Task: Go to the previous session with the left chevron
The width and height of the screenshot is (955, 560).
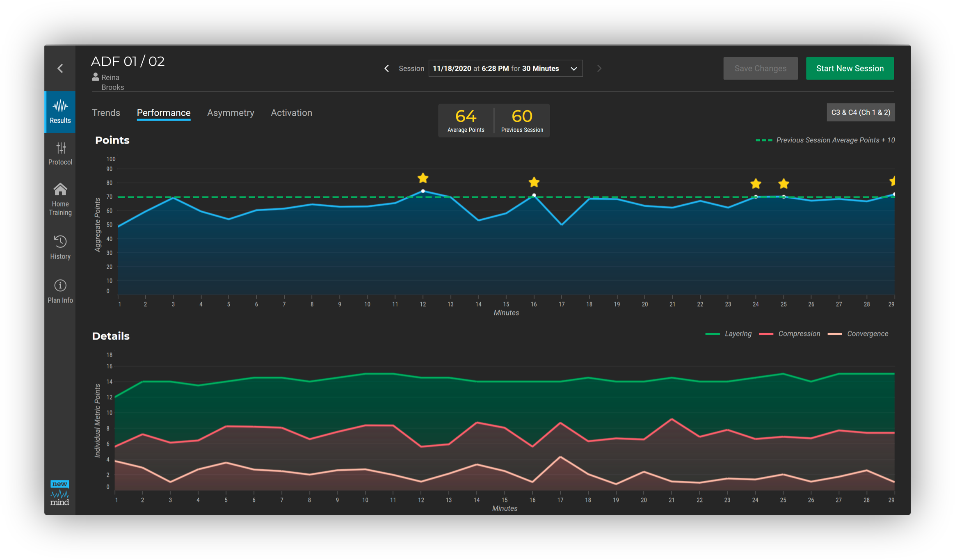Action: pos(386,69)
